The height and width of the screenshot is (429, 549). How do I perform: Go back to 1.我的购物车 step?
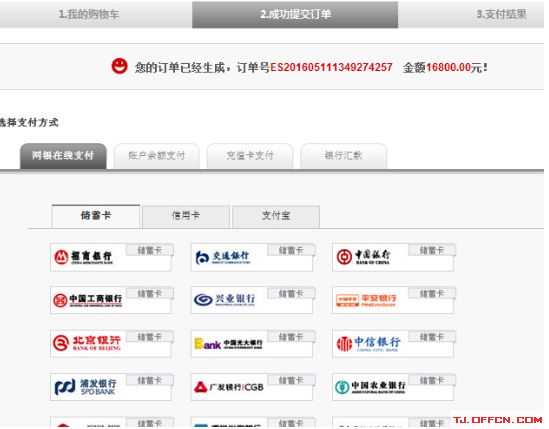click(89, 14)
